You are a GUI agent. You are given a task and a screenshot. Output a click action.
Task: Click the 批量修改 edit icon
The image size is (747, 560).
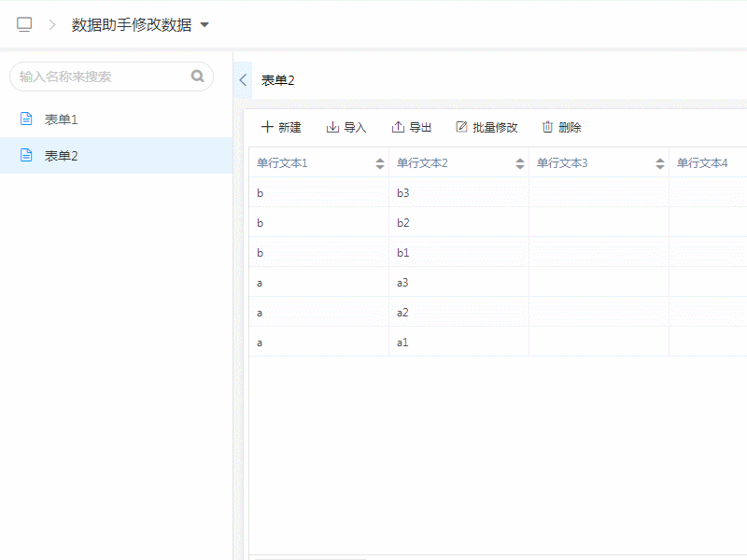(461, 127)
